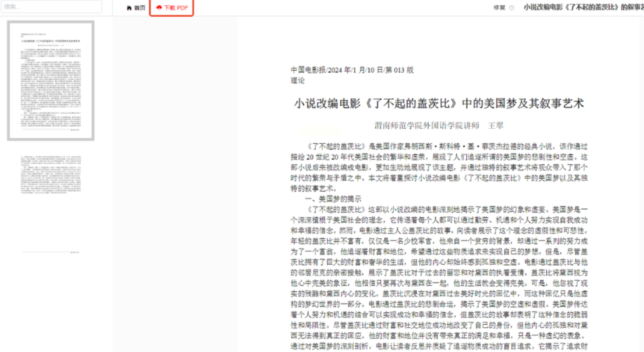Click the circular help icon next to 修复
The image size is (644, 352).
[x=512, y=8]
